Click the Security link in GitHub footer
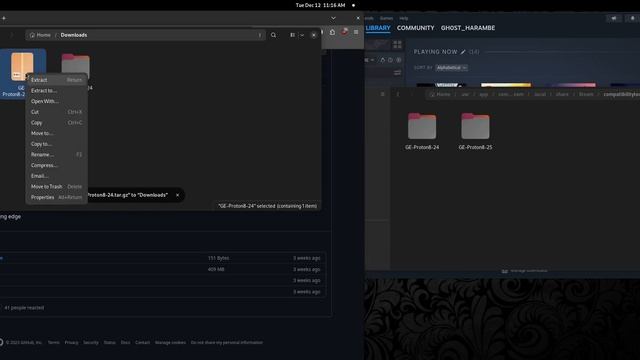 tap(91, 342)
